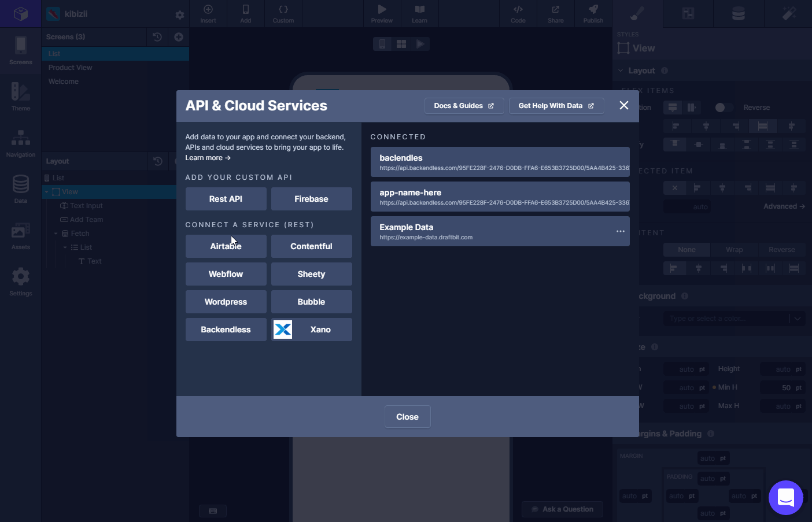Select the Product View screen
The width and height of the screenshot is (812, 522).
click(115, 68)
